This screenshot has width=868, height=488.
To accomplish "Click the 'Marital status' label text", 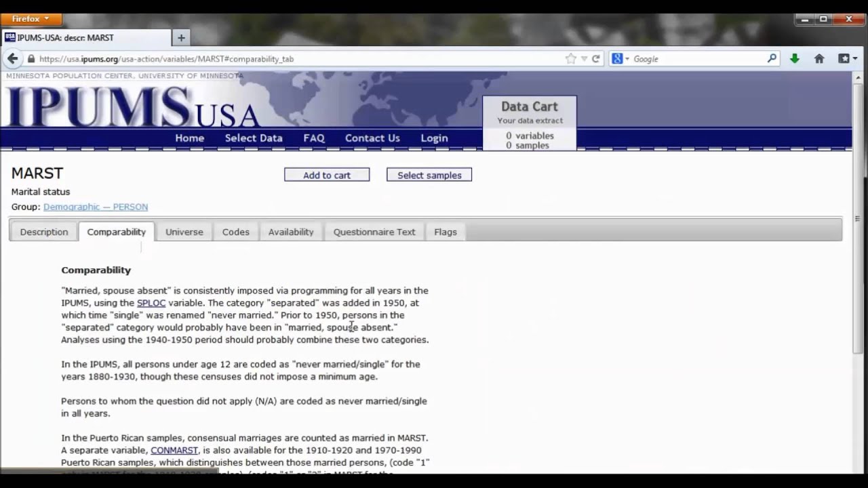I will point(41,192).
